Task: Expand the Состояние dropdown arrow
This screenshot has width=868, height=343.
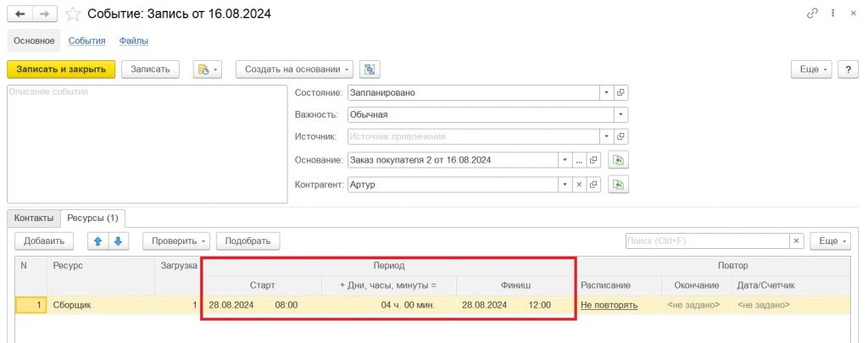Action: click(606, 93)
